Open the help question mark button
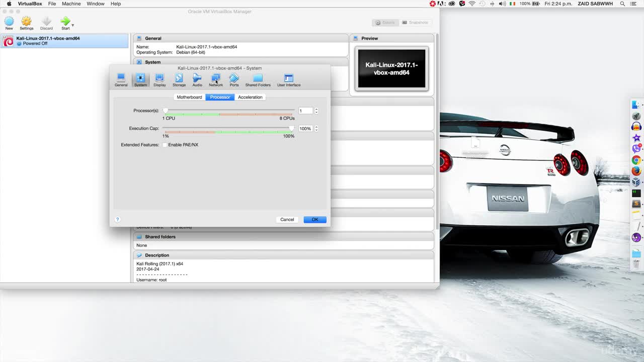 [117, 219]
